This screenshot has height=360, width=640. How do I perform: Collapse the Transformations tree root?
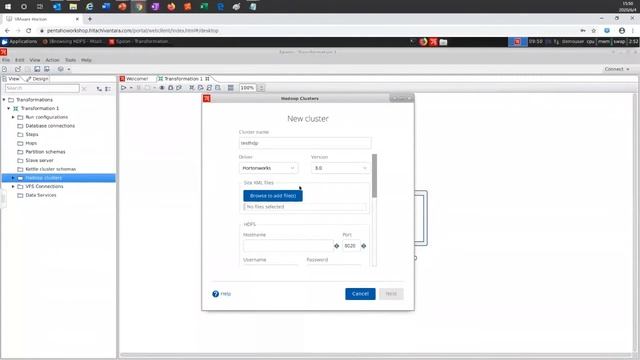4,100
